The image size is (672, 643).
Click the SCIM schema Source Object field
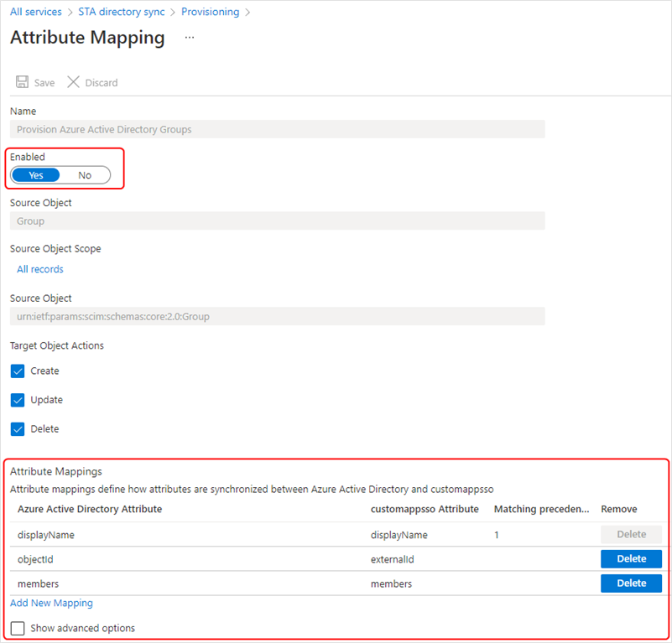point(278,317)
